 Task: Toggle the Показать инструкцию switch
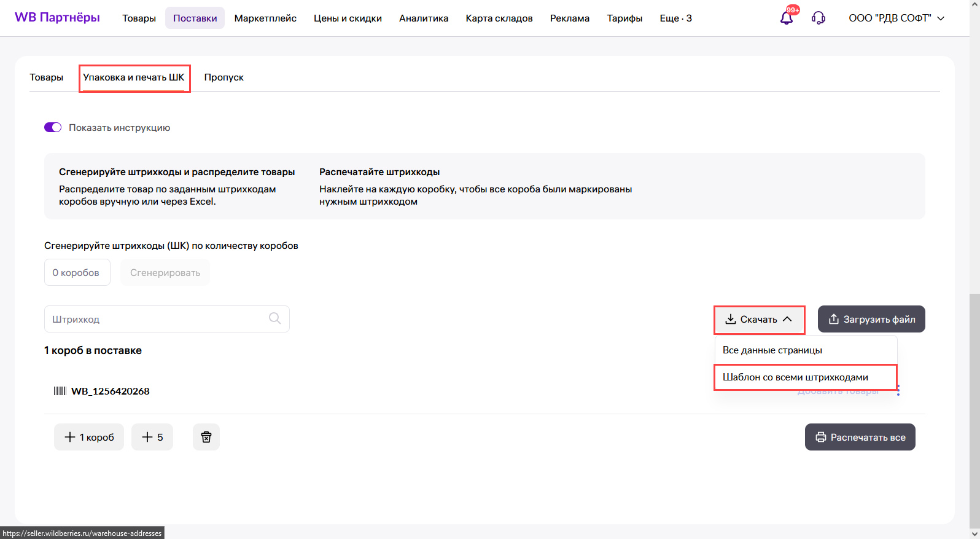pyautogui.click(x=53, y=127)
